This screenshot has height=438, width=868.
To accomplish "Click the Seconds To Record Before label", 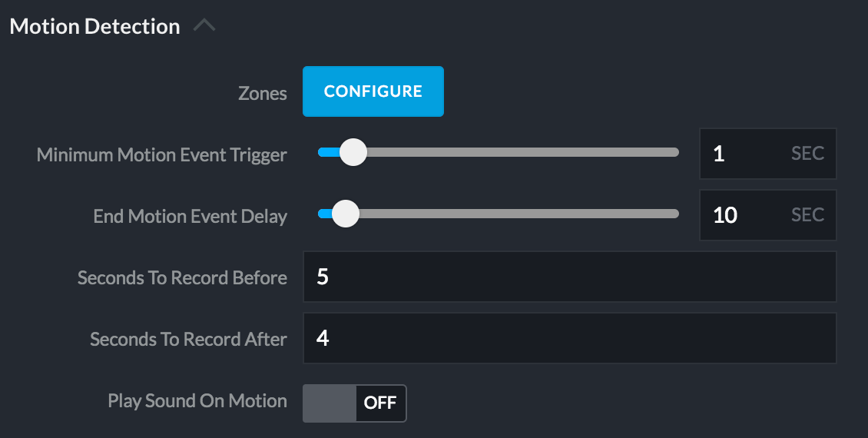I will tap(182, 277).
